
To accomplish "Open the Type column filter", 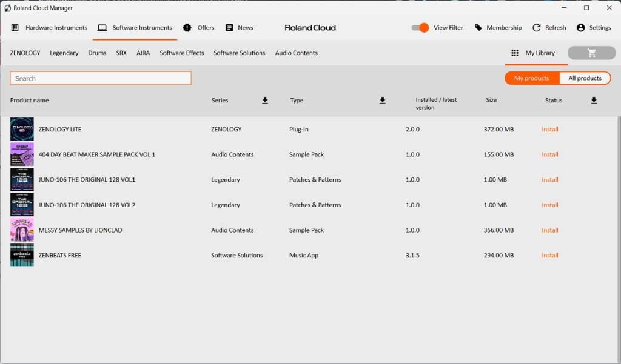I will click(383, 101).
